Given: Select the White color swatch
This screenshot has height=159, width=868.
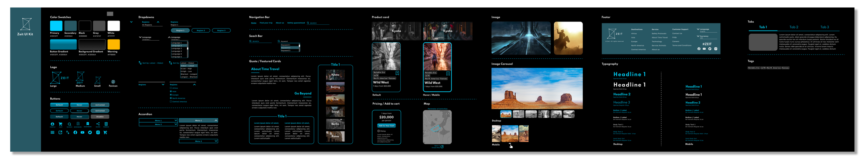Looking at the screenshot, I should pos(114,26).
